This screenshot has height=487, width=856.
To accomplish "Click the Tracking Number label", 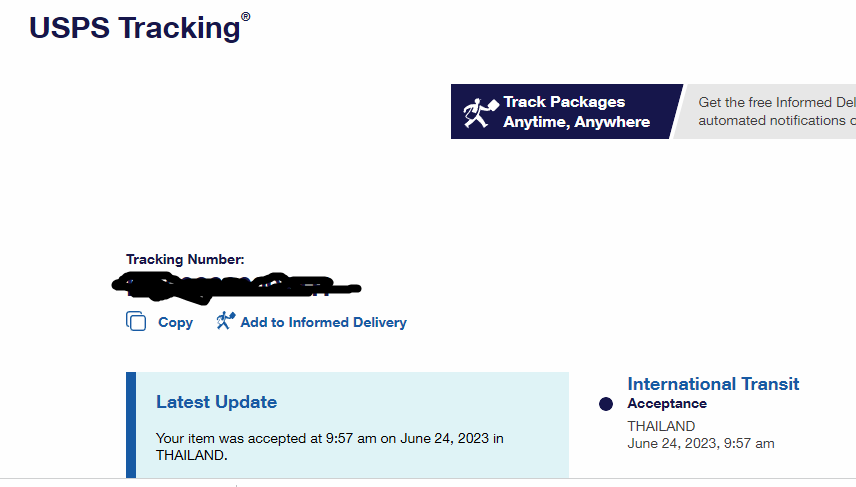I will (185, 259).
